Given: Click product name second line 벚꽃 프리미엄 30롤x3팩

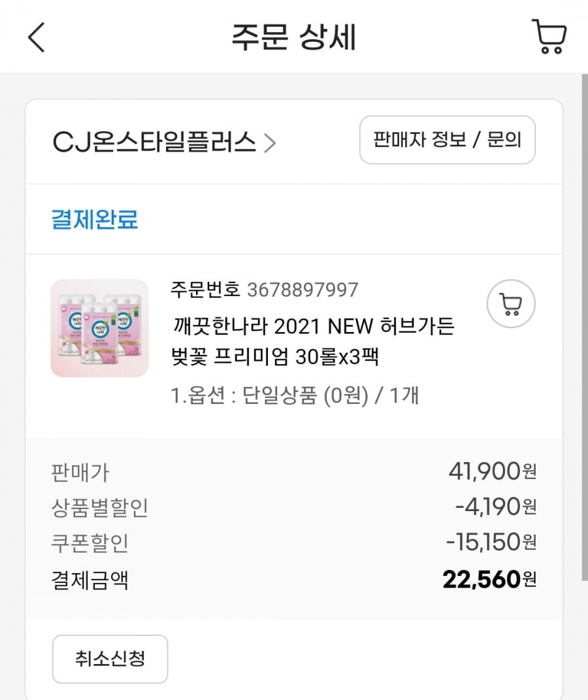Looking at the screenshot, I should (x=275, y=357).
